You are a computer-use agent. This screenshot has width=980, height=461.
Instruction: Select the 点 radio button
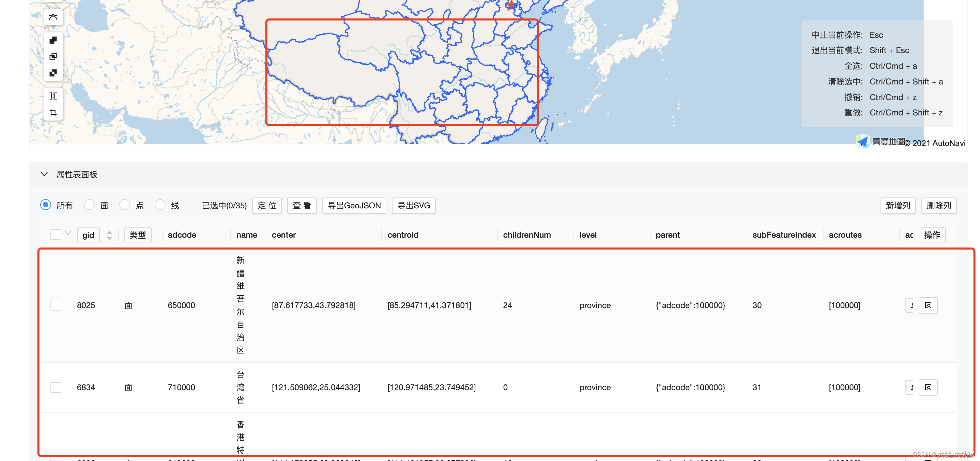[125, 205]
